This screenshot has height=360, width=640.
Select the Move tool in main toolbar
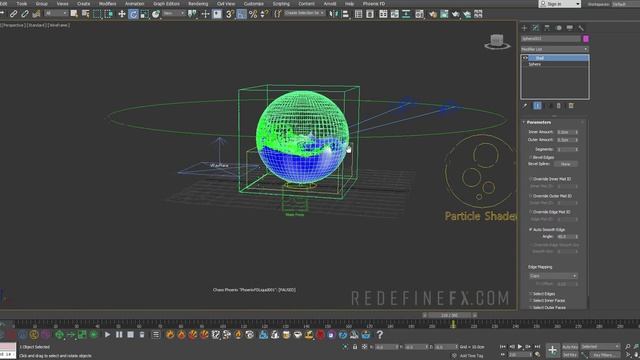[x=122, y=14]
